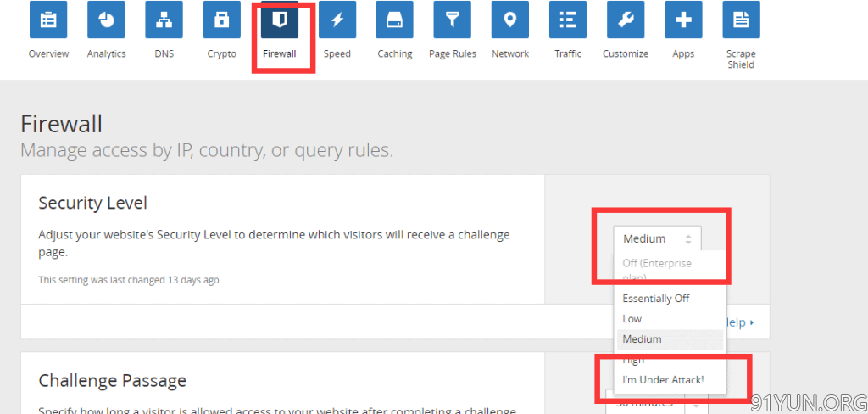Open the Crypto padlock icon
868x414 pixels.
221,20
